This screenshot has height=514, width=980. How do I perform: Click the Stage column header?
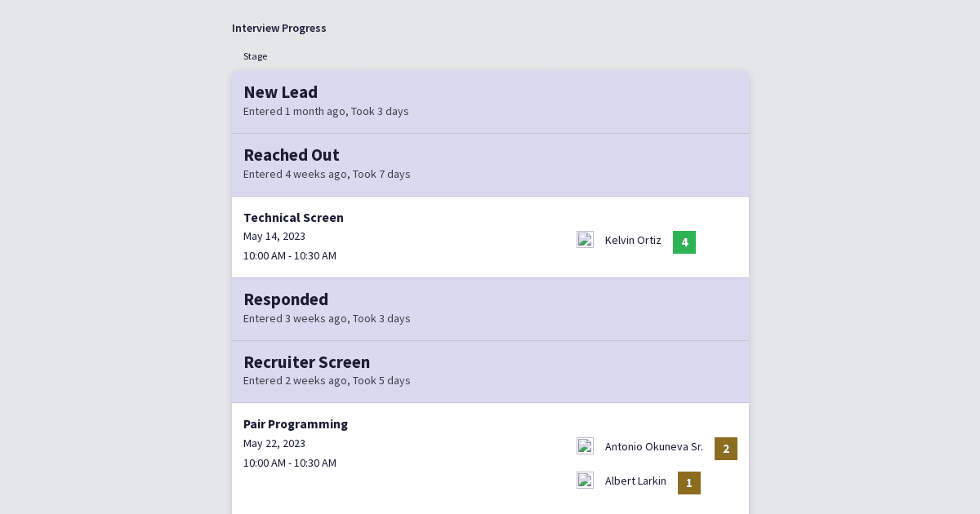pyautogui.click(x=255, y=56)
